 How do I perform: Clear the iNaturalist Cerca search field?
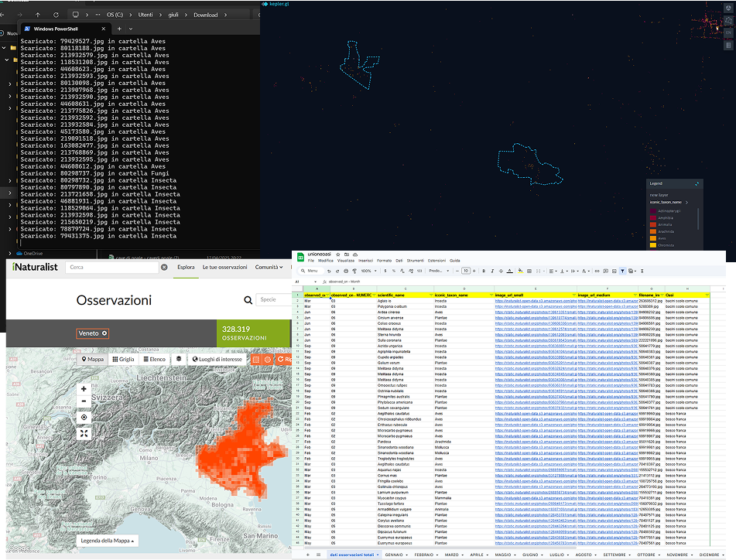click(164, 268)
